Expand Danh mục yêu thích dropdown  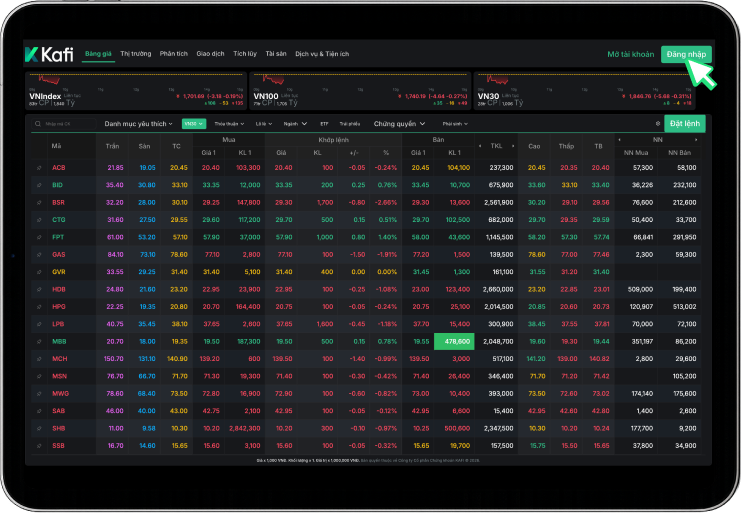click(x=138, y=124)
